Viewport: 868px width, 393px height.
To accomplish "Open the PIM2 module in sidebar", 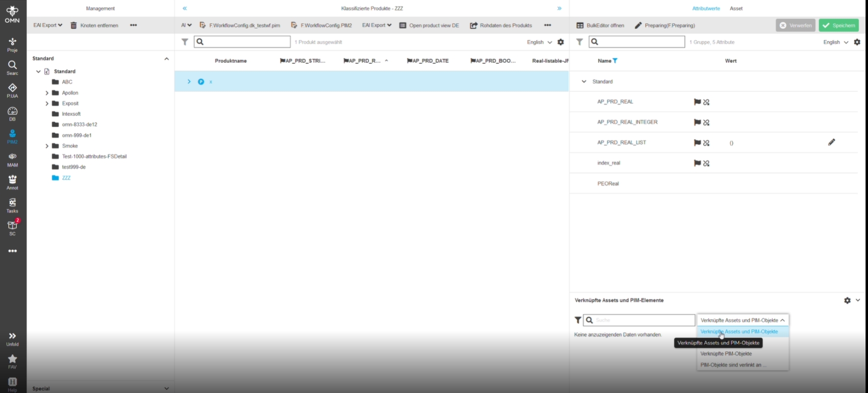I will click(12, 136).
